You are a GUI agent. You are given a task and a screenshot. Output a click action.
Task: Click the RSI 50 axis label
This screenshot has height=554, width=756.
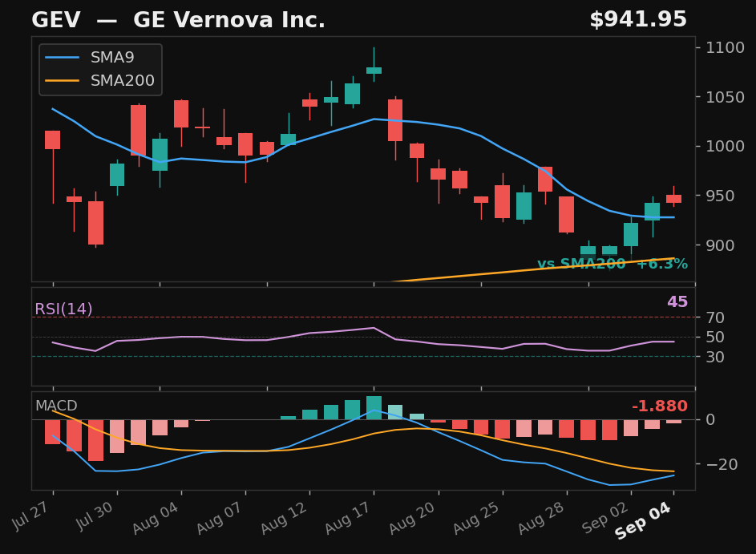pos(715,337)
